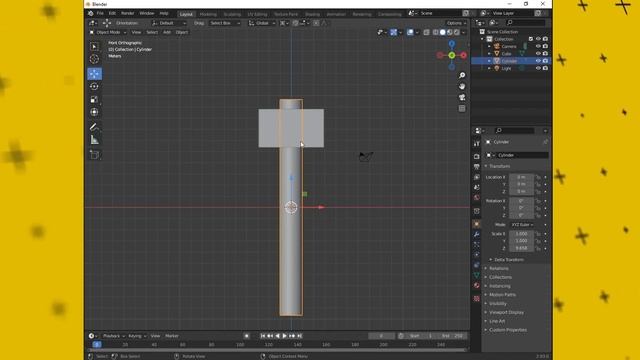Open the Texture properties tab
Viewport: 640px width, 360px height.
point(476,298)
